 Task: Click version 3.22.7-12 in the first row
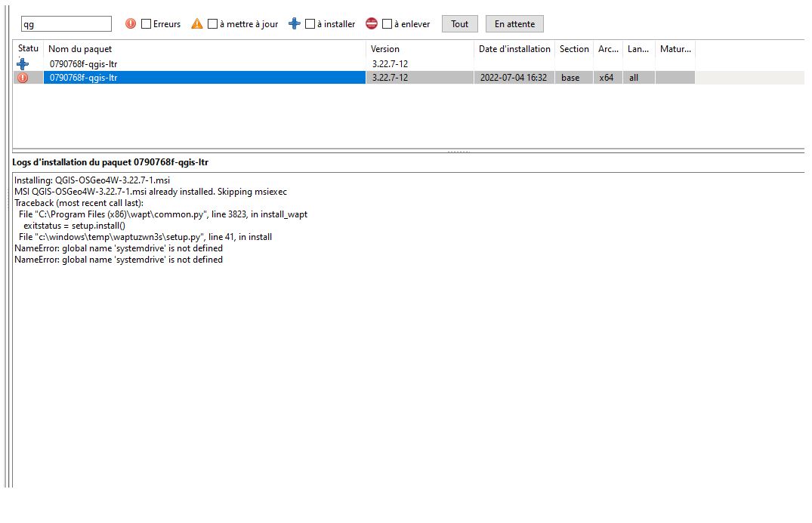coord(390,64)
